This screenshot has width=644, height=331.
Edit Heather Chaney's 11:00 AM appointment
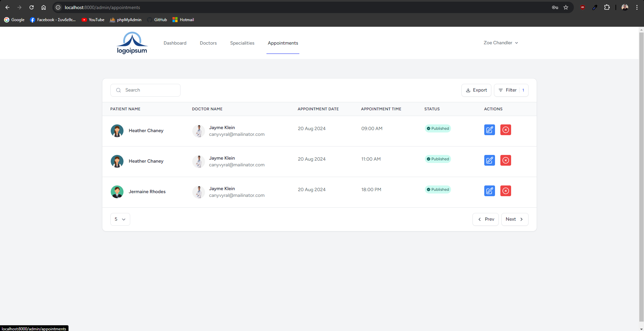[489, 160]
